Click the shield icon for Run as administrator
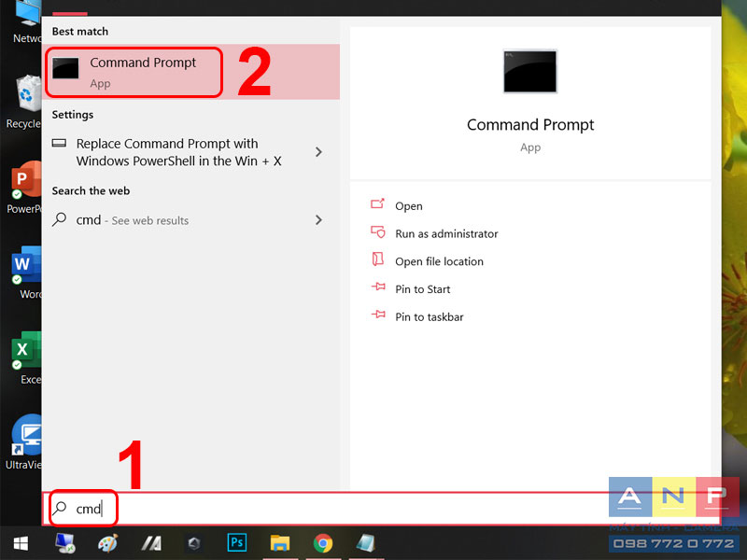The width and height of the screenshot is (747, 560). [x=378, y=231]
